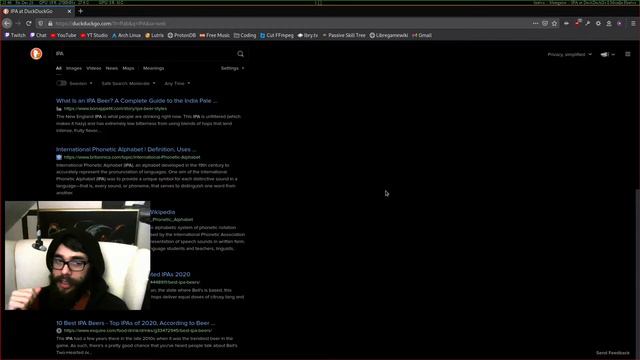Open the Wikipedia result title
Viewport: 640px width, 360px height.
pos(162,212)
